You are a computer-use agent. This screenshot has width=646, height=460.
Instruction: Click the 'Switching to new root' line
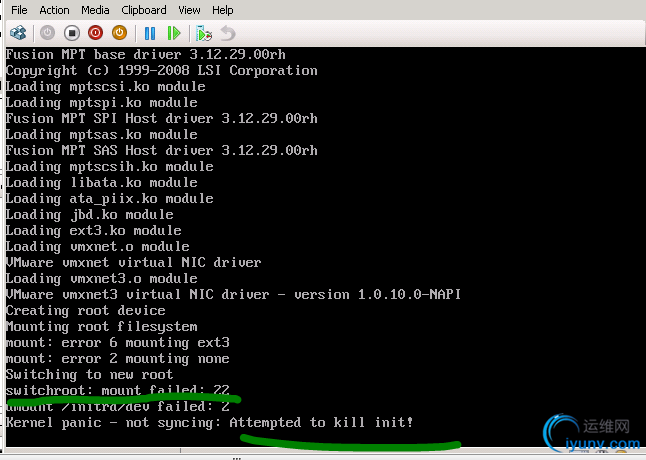(x=89, y=375)
